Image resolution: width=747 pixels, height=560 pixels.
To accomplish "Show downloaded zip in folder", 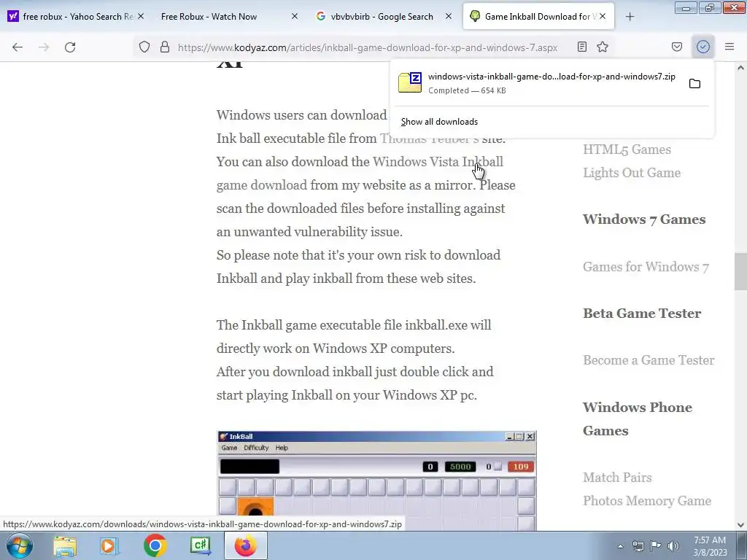I will point(694,84).
